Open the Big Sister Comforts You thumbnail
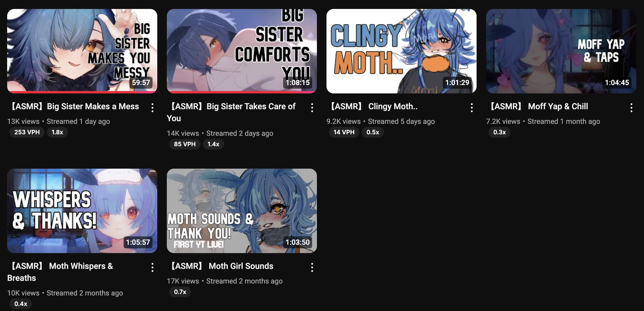Screen dimensions: 644x311 242,51
